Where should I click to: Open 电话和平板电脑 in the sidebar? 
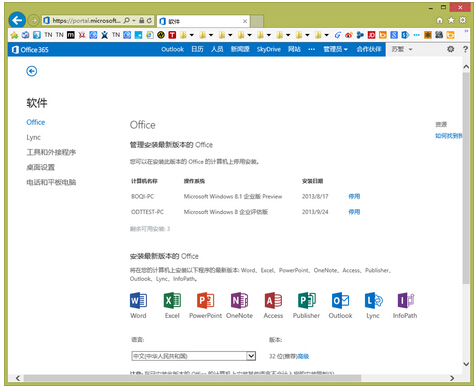tap(51, 182)
